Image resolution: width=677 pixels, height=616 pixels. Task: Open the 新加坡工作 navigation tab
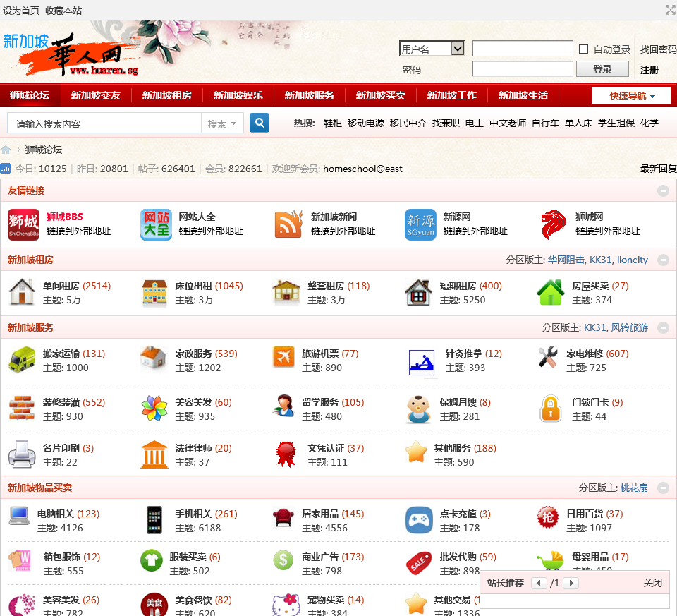(451, 95)
